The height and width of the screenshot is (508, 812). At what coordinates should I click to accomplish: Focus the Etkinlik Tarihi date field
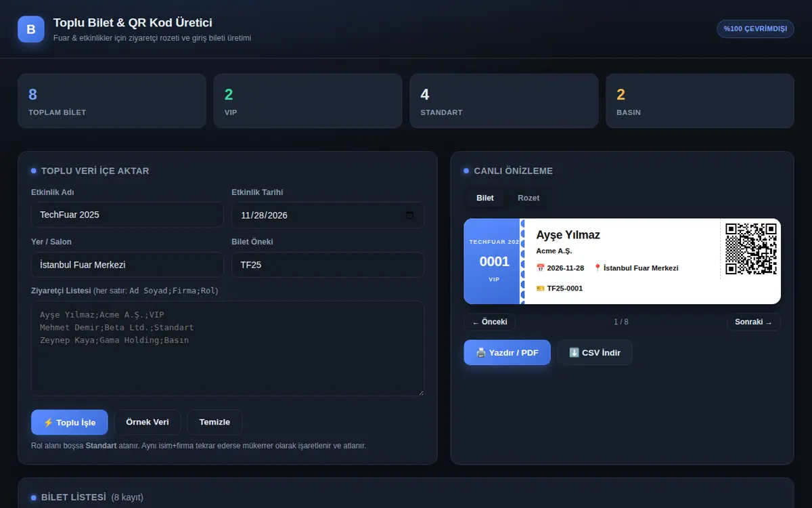pos(328,215)
